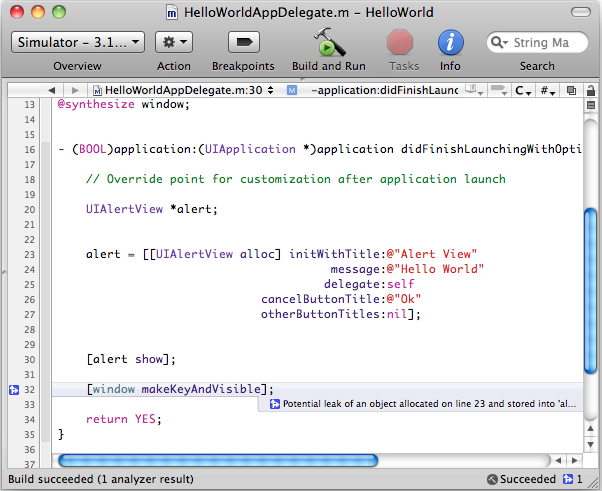The height and width of the screenshot is (491, 602).
Task: Click the green zoom window button
Action: click(59, 12)
